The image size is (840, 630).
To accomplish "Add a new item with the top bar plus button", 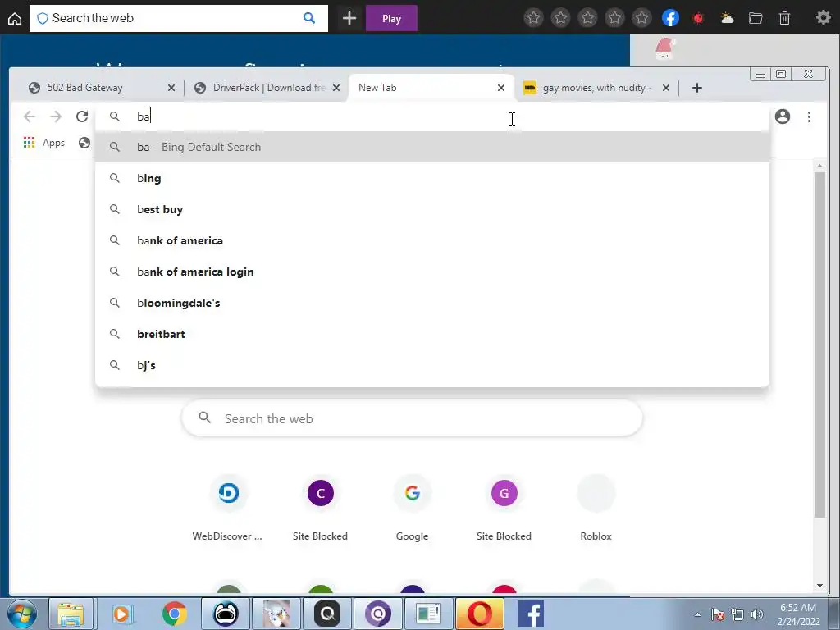I will pyautogui.click(x=349, y=18).
